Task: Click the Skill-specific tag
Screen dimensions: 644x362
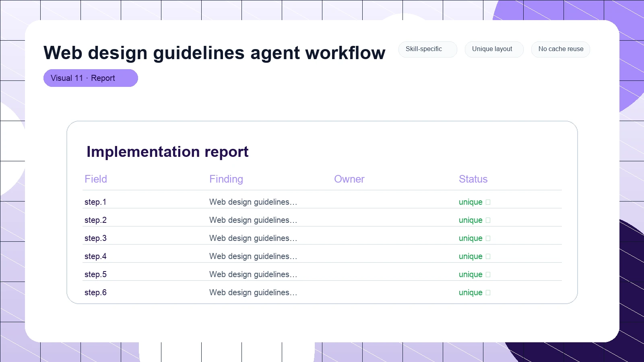Action: (427, 49)
